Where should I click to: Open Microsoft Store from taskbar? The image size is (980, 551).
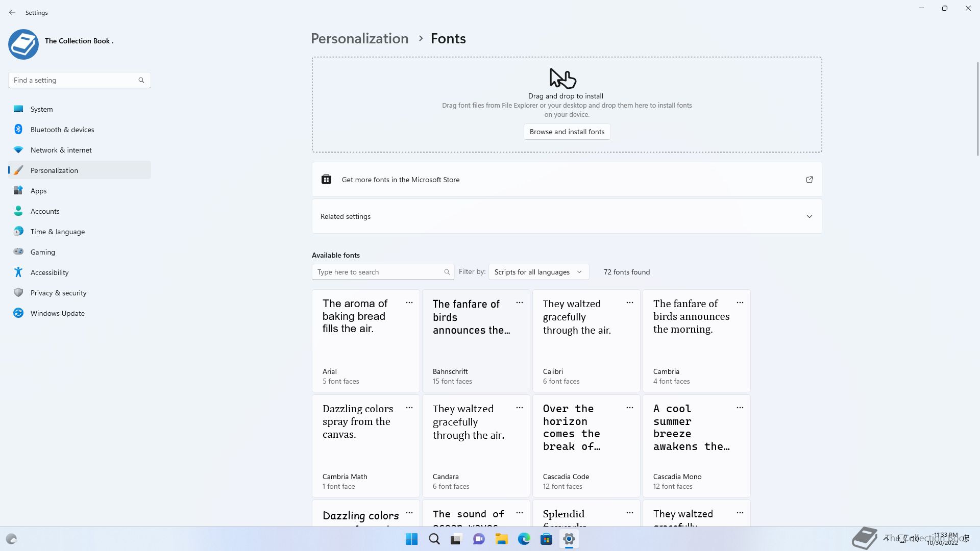(546, 539)
